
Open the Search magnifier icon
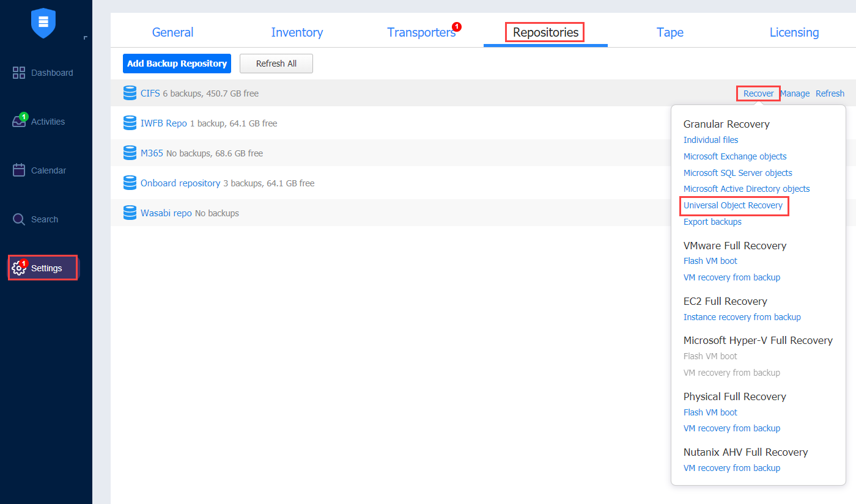click(x=19, y=219)
